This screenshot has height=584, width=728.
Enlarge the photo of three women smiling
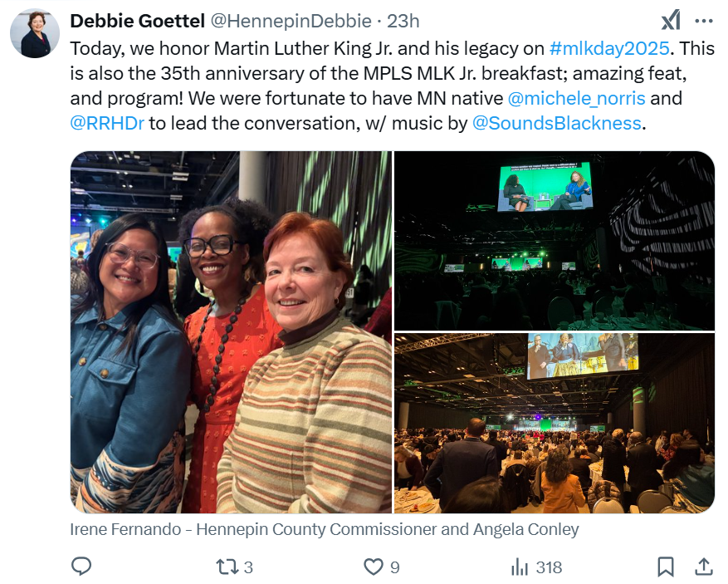[x=231, y=332]
